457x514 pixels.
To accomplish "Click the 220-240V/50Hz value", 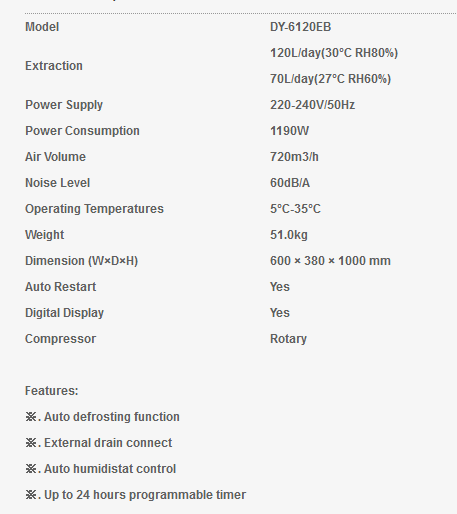I will click(x=312, y=105).
